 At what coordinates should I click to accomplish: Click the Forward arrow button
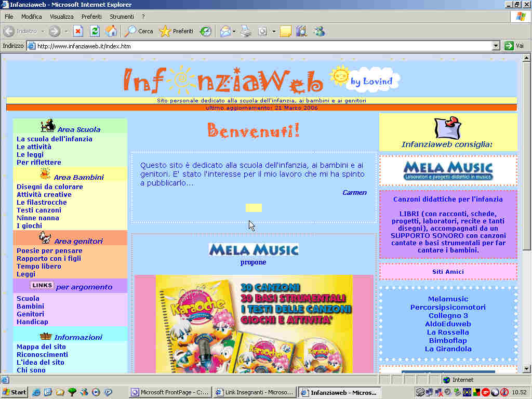[x=54, y=31]
